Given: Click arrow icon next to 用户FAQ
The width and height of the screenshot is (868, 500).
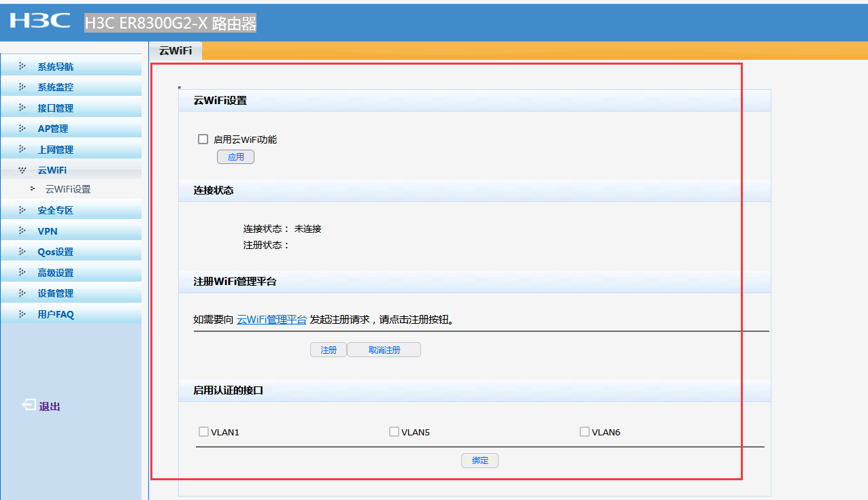Looking at the screenshot, I should [22, 314].
